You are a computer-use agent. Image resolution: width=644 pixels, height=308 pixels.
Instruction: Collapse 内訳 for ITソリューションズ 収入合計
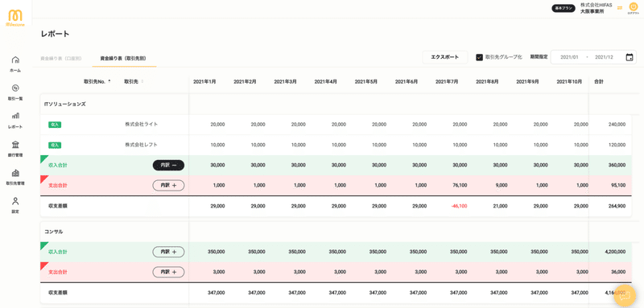click(x=168, y=166)
